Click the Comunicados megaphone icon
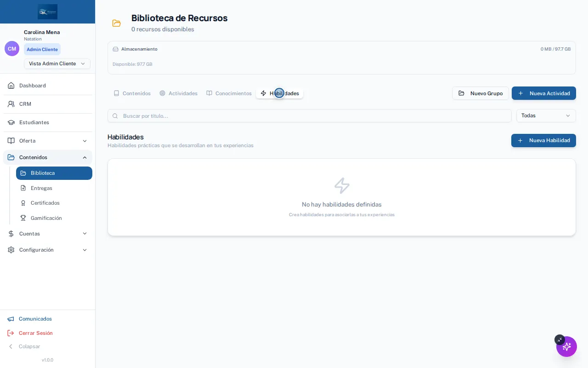Screen dimensions: 588x368 (11, 319)
